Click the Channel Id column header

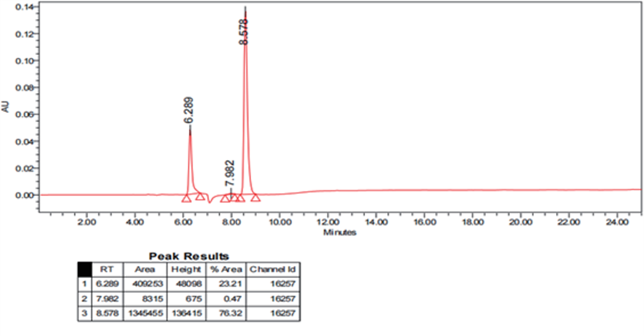[273, 270]
